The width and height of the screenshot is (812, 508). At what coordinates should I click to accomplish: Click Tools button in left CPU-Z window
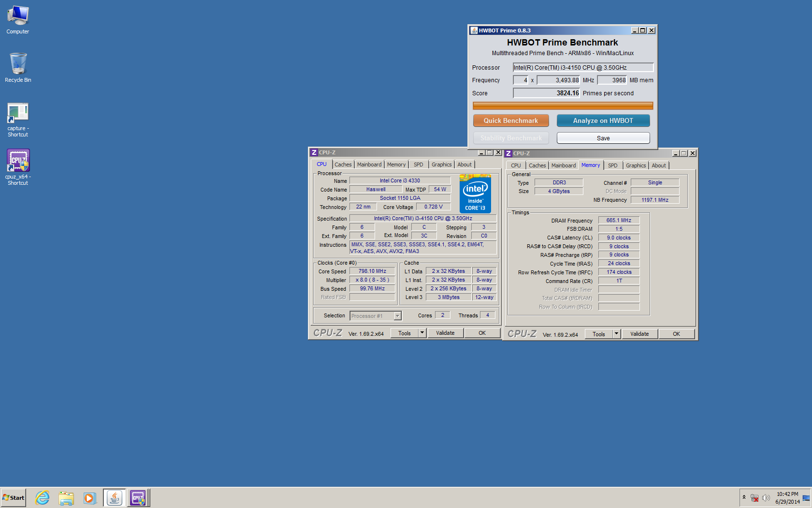pos(405,333)
